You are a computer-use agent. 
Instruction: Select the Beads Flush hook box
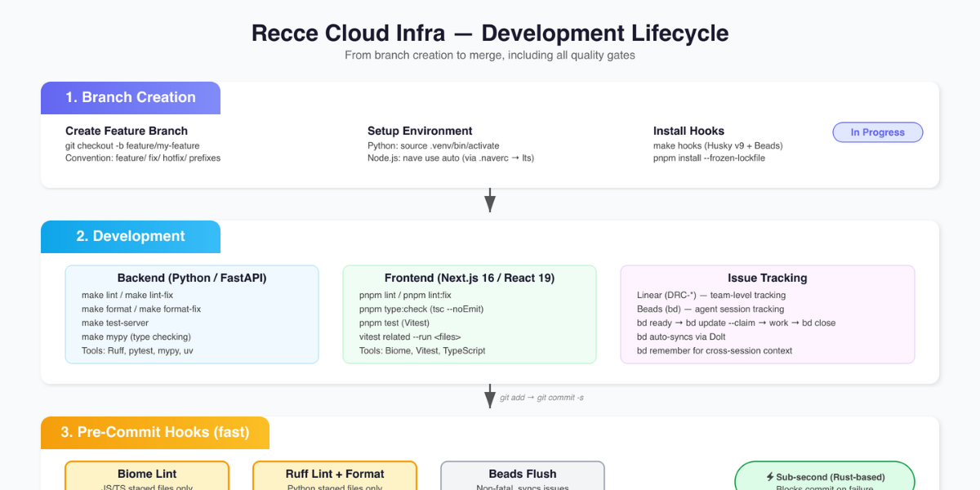523,477
